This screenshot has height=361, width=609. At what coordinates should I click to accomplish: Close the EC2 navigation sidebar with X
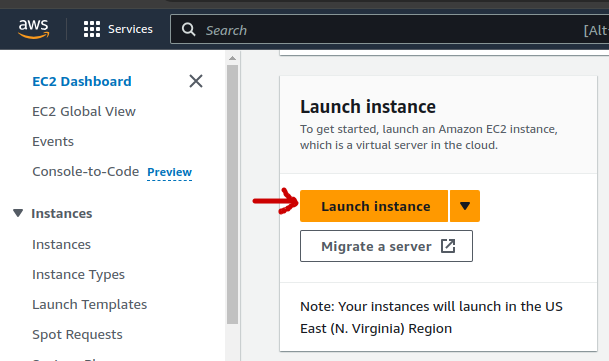point(196,81)
